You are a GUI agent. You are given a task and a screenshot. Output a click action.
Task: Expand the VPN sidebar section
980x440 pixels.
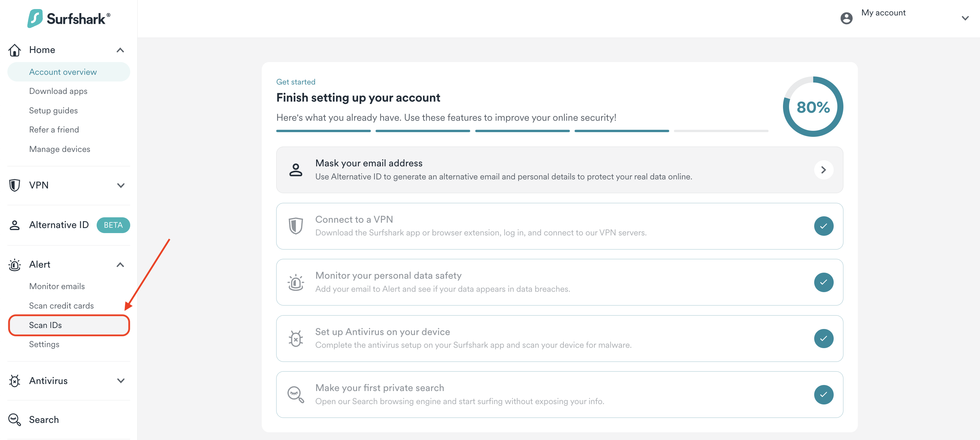point(120,185)
